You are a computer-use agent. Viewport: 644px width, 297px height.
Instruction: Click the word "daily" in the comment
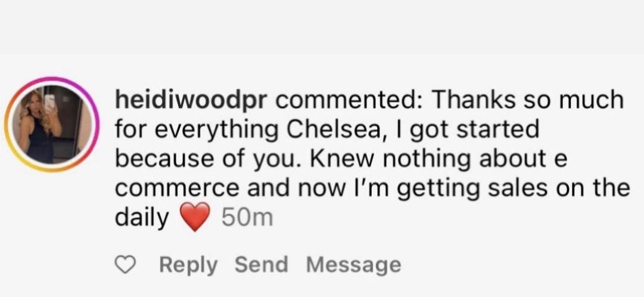coord(142,218)
